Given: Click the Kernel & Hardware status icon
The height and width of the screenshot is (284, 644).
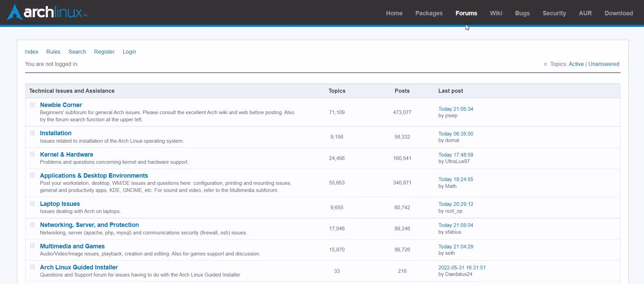Looking at the screenshot, I should pyautogui.click(x=32, y=155).
